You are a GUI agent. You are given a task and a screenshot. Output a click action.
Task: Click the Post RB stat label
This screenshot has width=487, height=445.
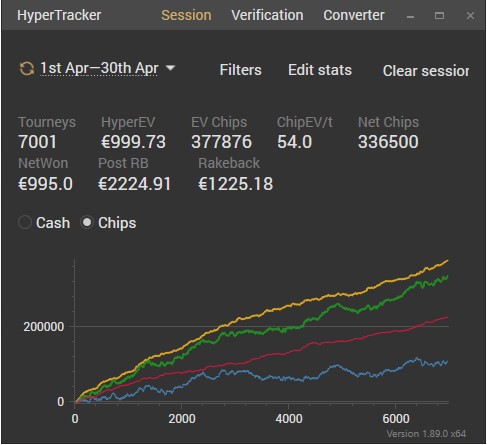pos(123,163)
